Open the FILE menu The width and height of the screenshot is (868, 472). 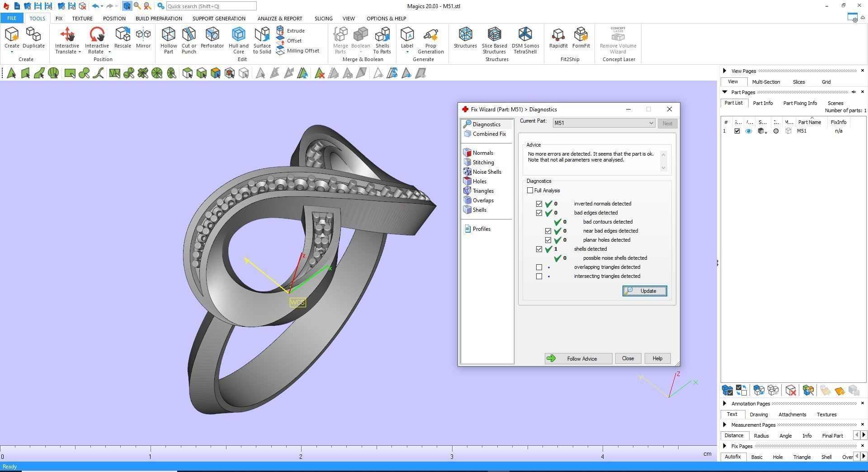11,19
